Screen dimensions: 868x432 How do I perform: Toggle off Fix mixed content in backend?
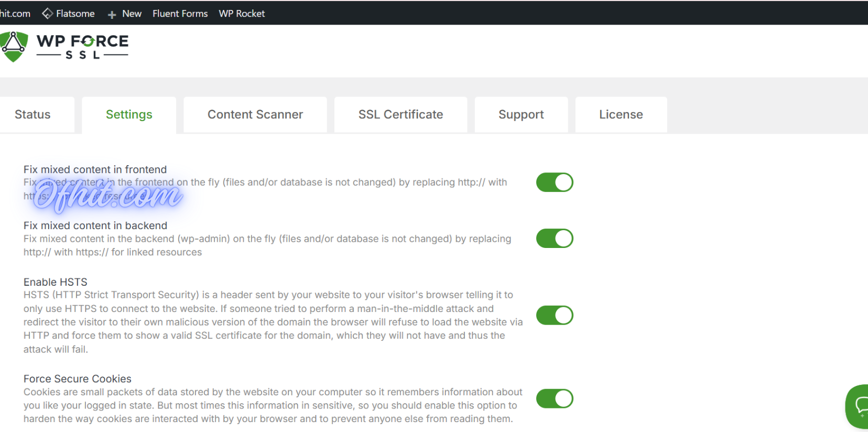[x=555, y=239]
